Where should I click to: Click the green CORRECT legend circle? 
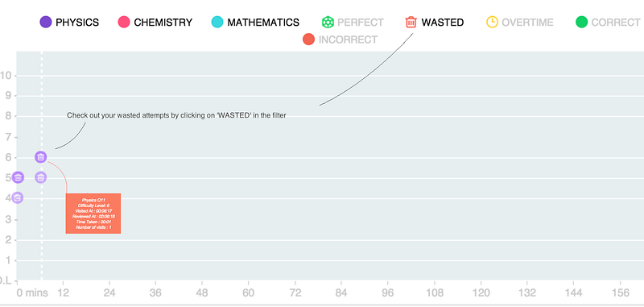pyautogui.click(x=581, y=22)
